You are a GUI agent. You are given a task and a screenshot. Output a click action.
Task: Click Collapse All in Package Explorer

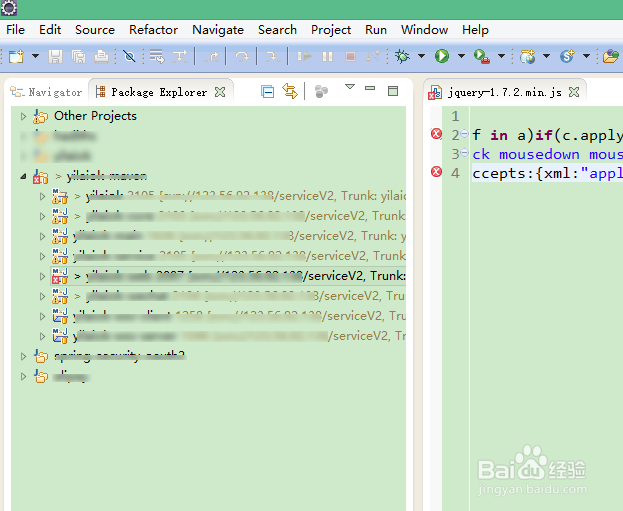coord(267,91)
